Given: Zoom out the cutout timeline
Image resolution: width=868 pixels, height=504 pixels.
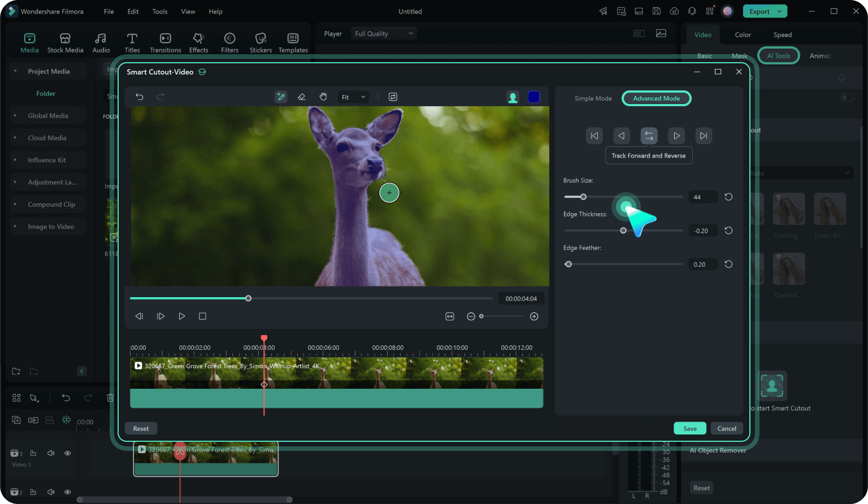Looking at the screenshot, I should tap(471, 316).
